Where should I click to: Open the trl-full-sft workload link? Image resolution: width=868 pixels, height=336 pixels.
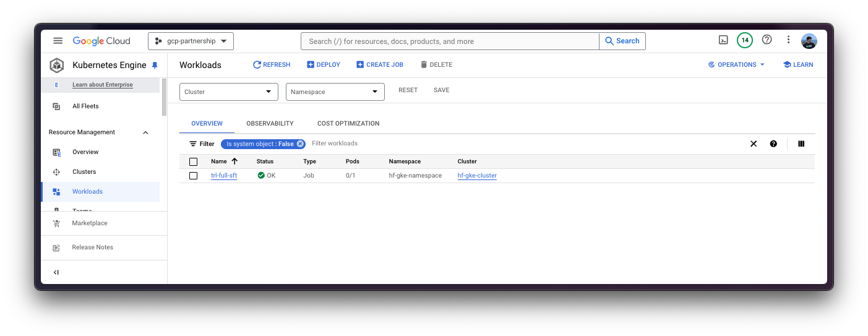[x=224, y=176]
